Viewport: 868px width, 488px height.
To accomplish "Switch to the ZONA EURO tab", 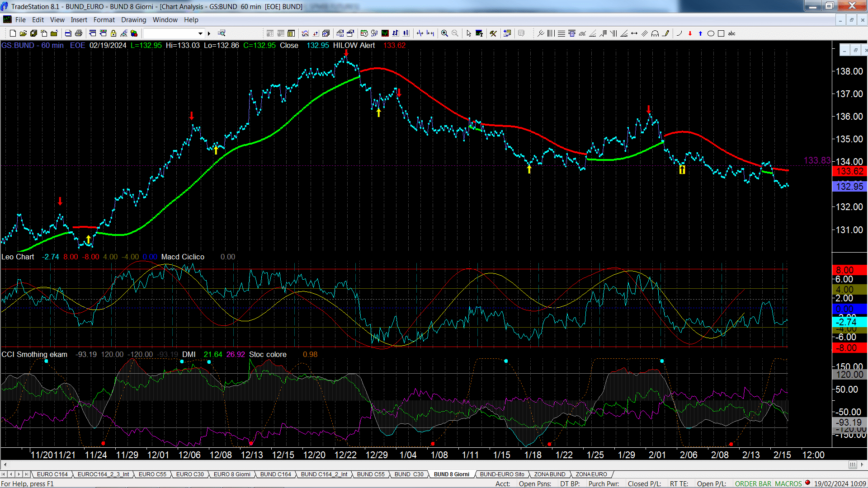I will (x=591, y=474).
